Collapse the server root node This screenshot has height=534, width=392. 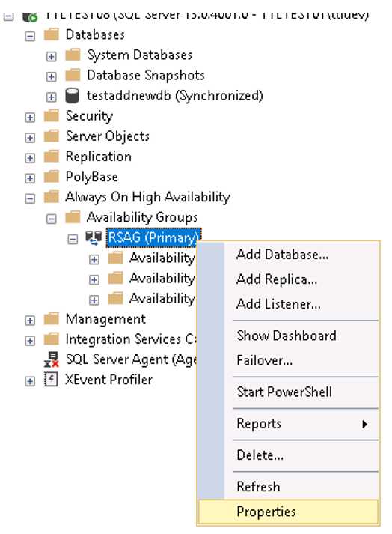click(8, 16)
